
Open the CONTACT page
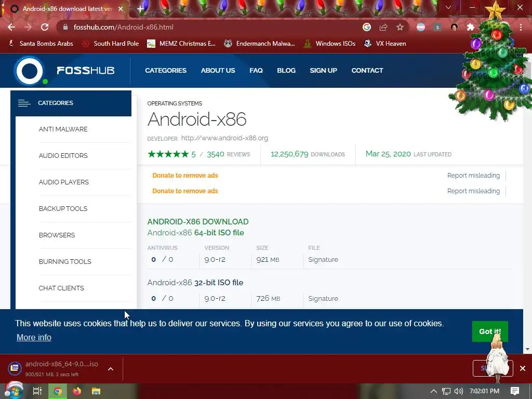(x=367, y=70)
